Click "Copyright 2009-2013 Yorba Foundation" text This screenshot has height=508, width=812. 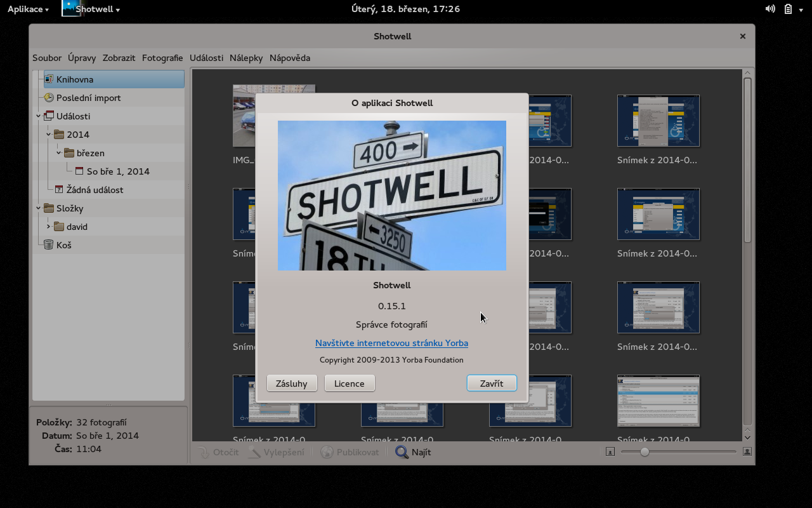pos(391,360)
